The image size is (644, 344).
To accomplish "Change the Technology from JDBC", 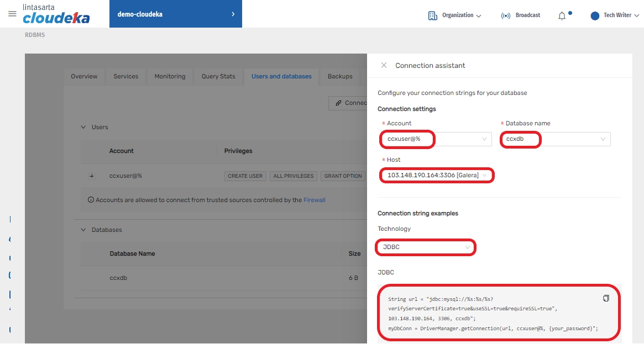I will click(426, 247).
